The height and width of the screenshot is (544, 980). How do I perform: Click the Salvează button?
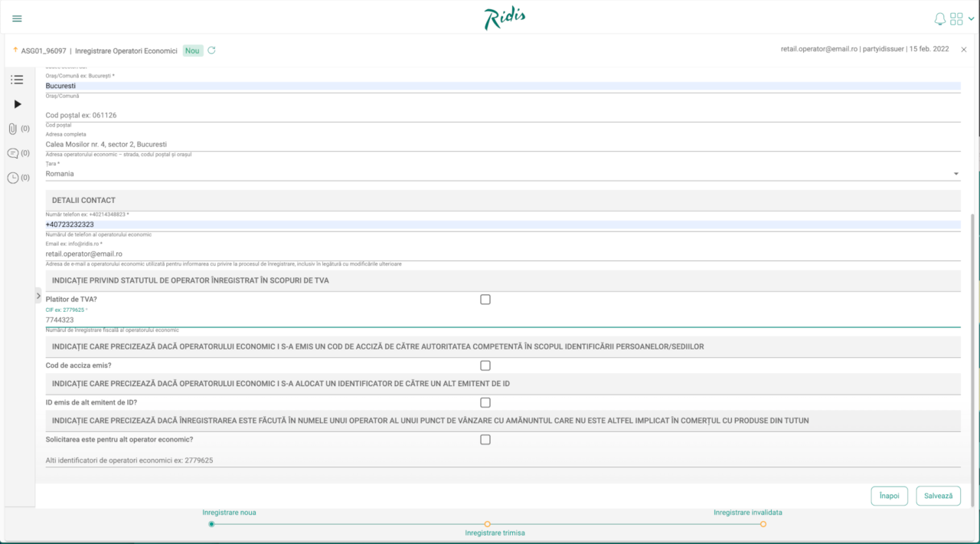point(938,496)
